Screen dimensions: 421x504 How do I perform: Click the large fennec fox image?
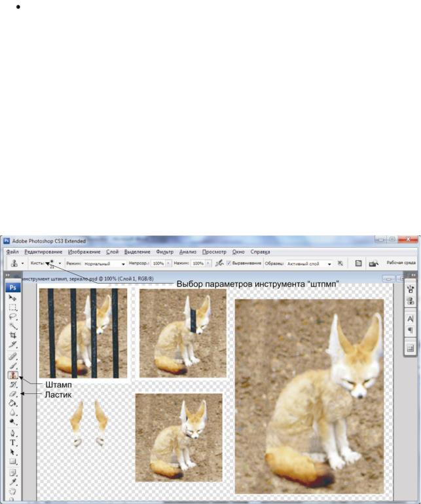pos(309,397)
